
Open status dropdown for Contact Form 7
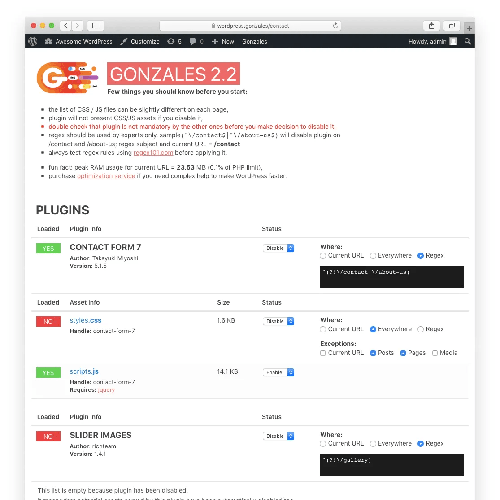pos(279,248)
